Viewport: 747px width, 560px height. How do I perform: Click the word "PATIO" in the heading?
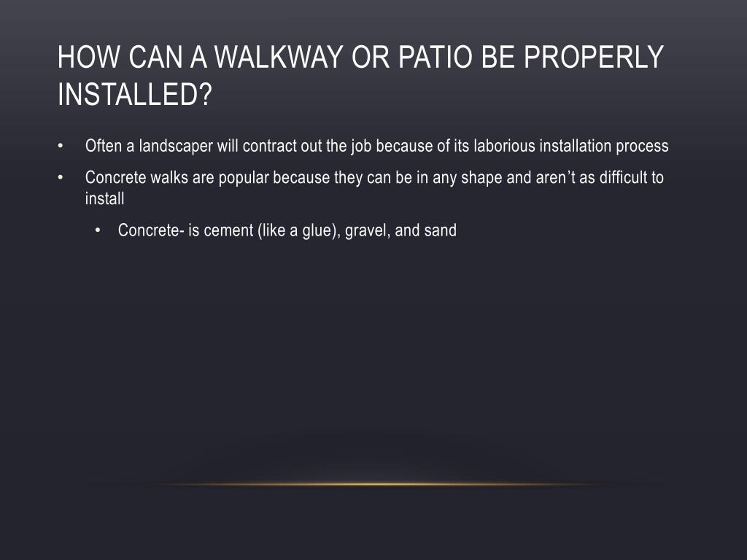[436, 57]
